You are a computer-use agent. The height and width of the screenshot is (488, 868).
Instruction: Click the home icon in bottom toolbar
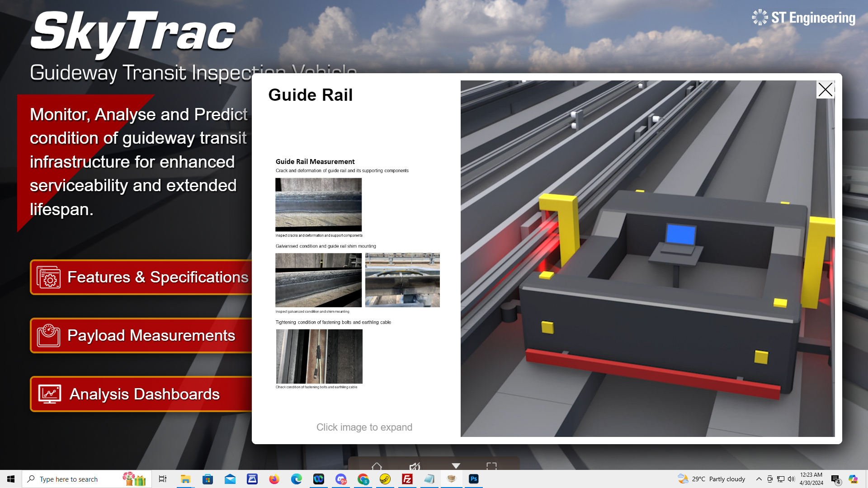pos(377,466)
